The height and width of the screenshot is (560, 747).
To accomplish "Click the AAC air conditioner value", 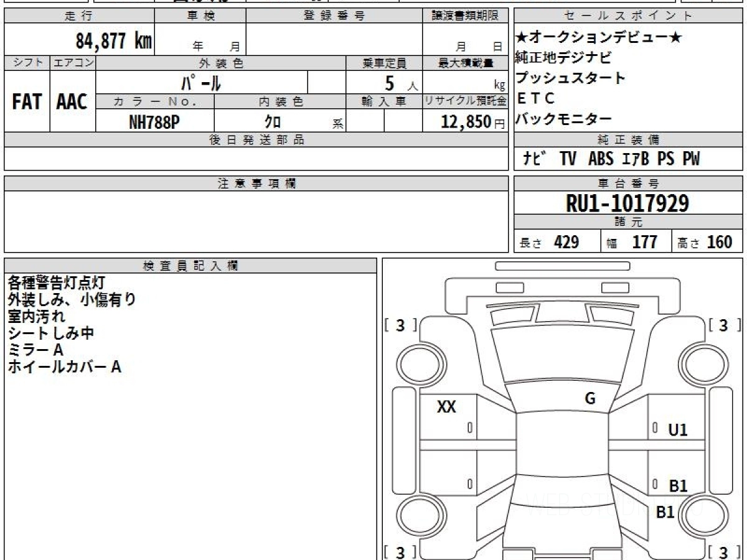I will (x=72, y=102).
